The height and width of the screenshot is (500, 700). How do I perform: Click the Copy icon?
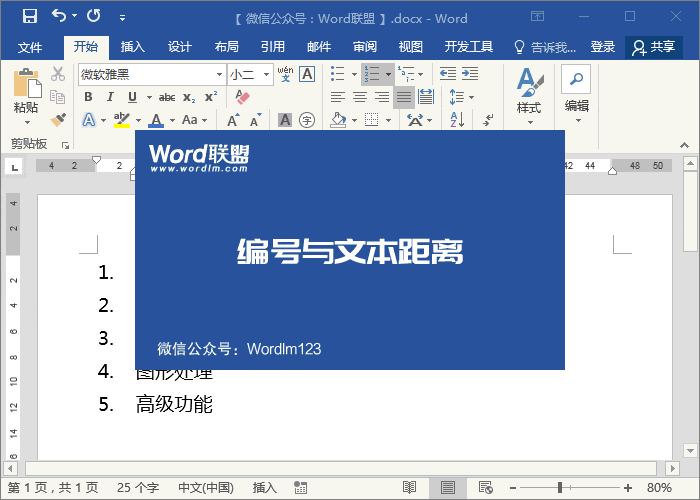pos(58,97)
